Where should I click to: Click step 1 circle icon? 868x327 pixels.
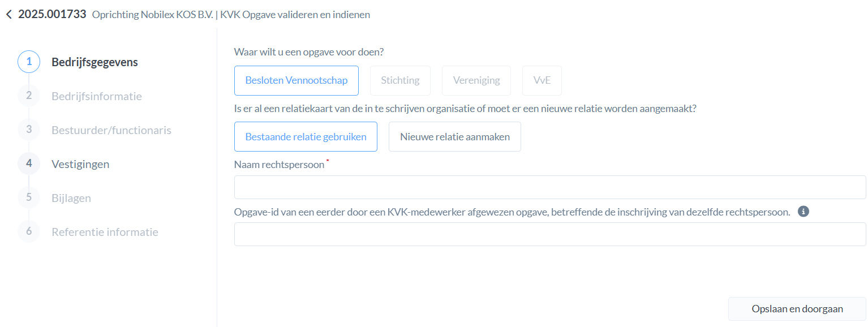[29, 62]
